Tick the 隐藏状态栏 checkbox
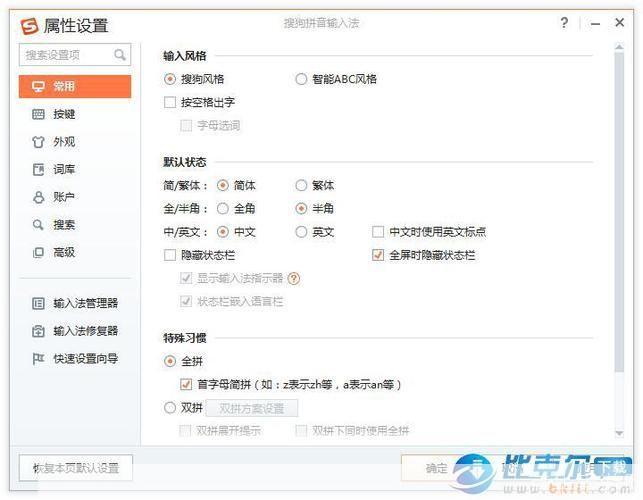The width and height of the screenshot is (643, 500). pos(170,255)
